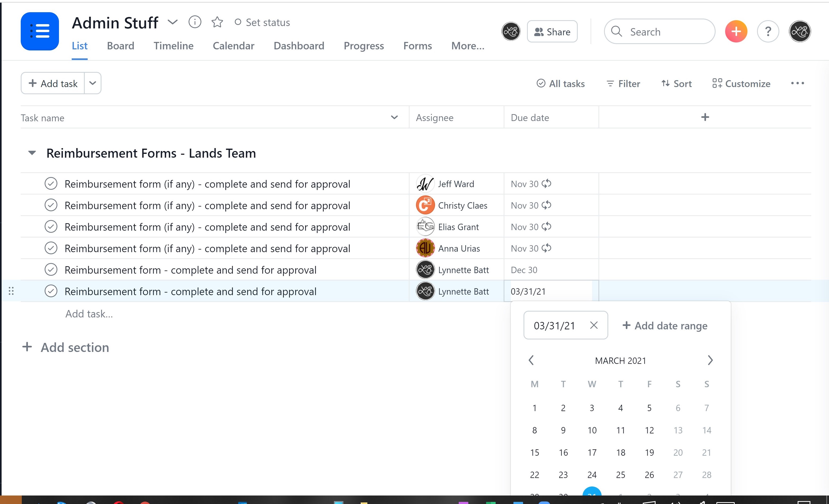Image resolution: width=829 pixels, height=504 pixels.
Task: Select March 5 in the calendar
Action: [649, 408]
